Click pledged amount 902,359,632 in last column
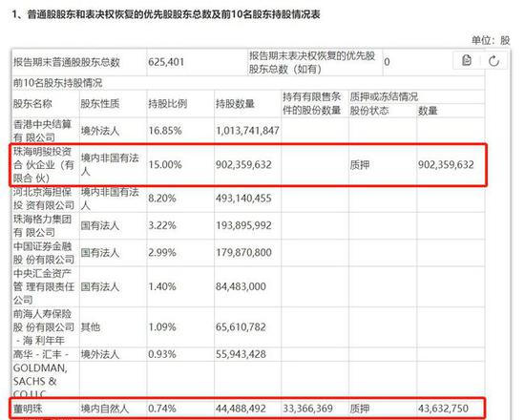The height and width of the screenshot is (420, 525). [x=446, y=165]
